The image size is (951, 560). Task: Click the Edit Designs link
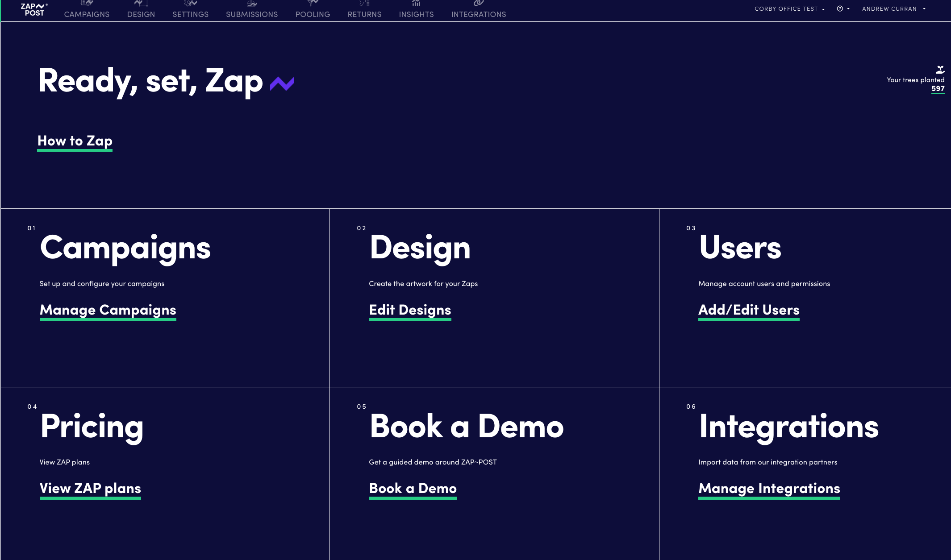[410, 310]
